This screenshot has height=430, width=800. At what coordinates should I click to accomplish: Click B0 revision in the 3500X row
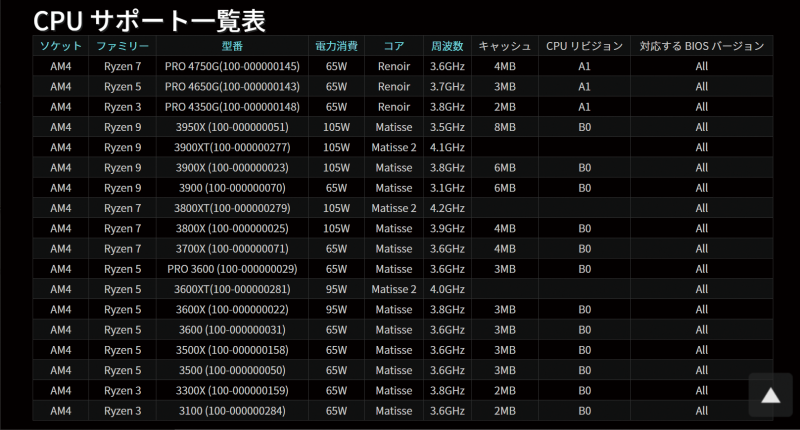[x=584, y=350]
